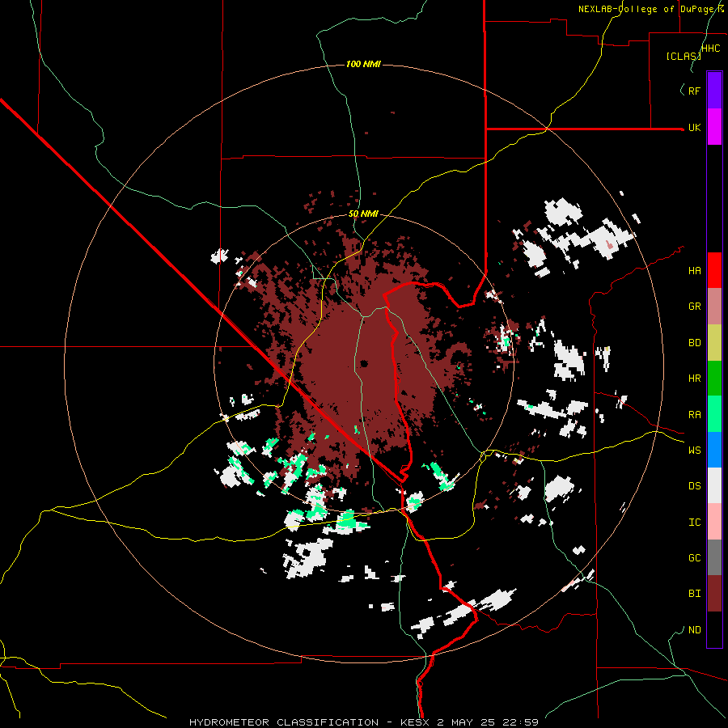Click the 50 NMI range ring label
The image size is (728, 728).
click(x=363, y=214)
